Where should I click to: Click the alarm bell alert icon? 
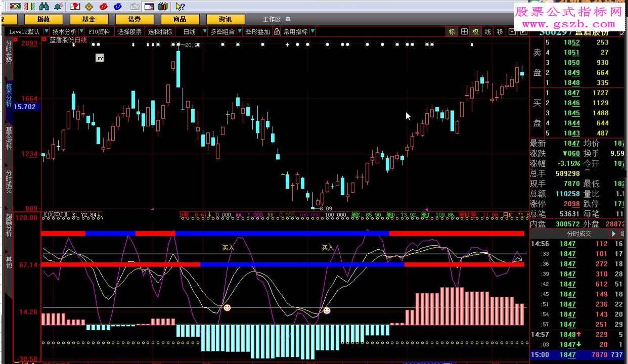click(x=58, y=7)
